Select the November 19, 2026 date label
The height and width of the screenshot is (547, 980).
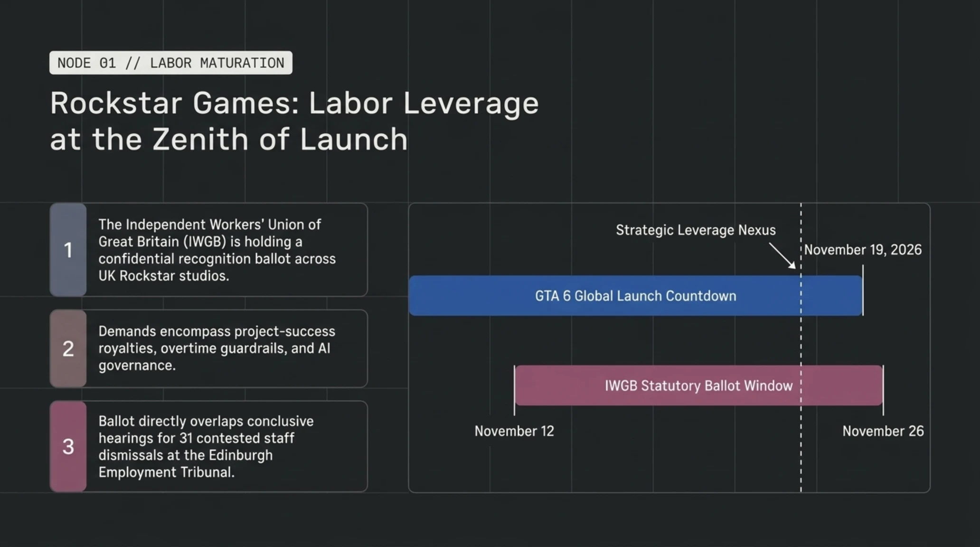(863, 250)
